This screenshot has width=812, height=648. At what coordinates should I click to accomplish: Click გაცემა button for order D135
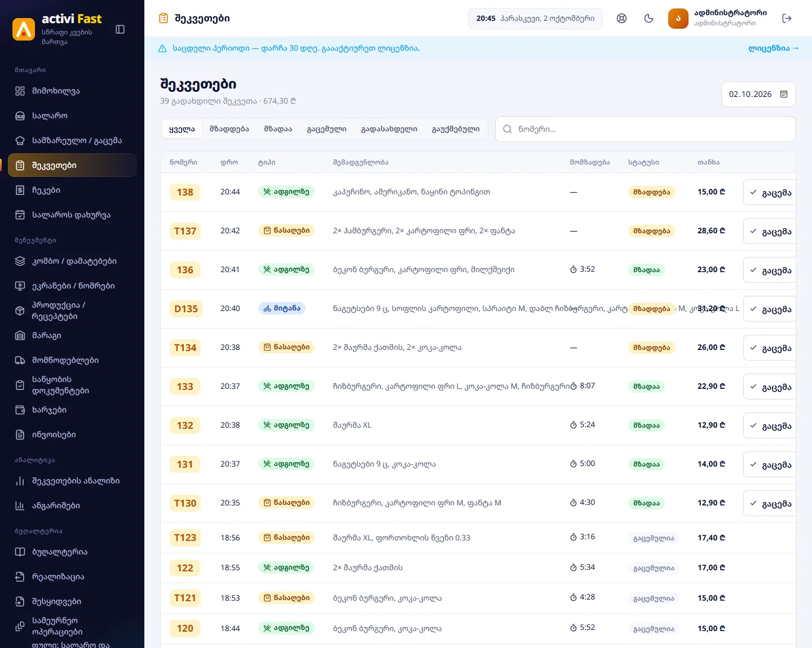pos(770,309)
